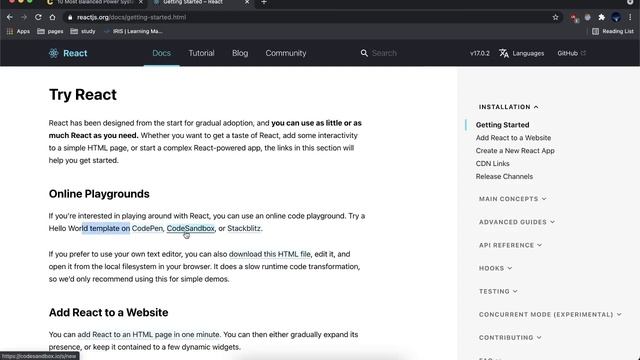Select Getting Started in sidebar
Screen dimensions: 640x360
point(502,125)
